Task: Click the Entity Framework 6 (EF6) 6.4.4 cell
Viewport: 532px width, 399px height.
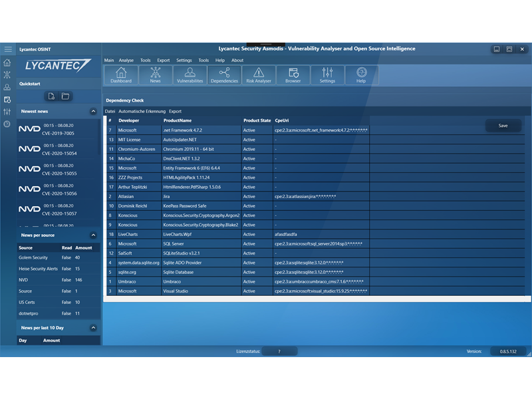Action: pyautogui.click(x=201, y=168)
